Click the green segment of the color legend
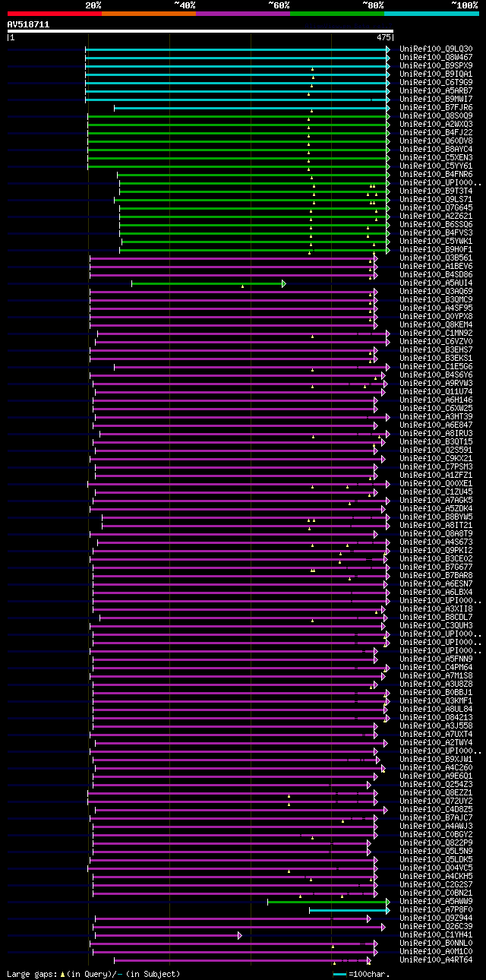Viewport: 486px width, 980px height. [x=337, y=13]
